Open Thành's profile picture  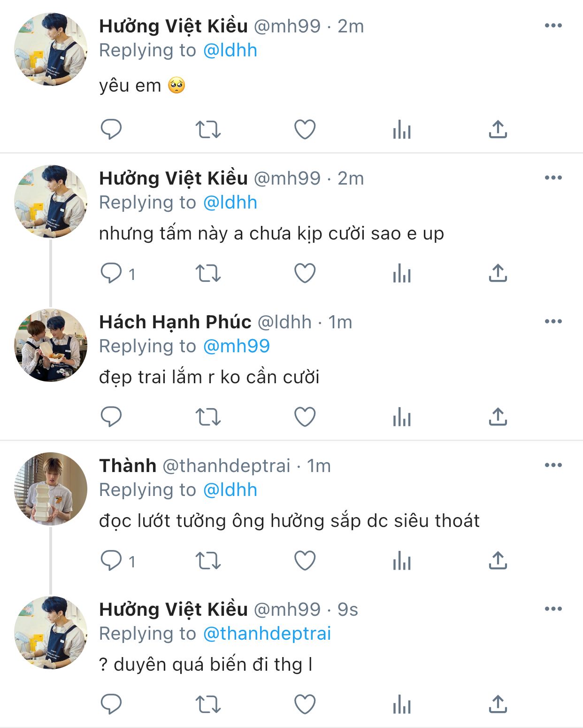pyautogui.click(x=51, y=488)
